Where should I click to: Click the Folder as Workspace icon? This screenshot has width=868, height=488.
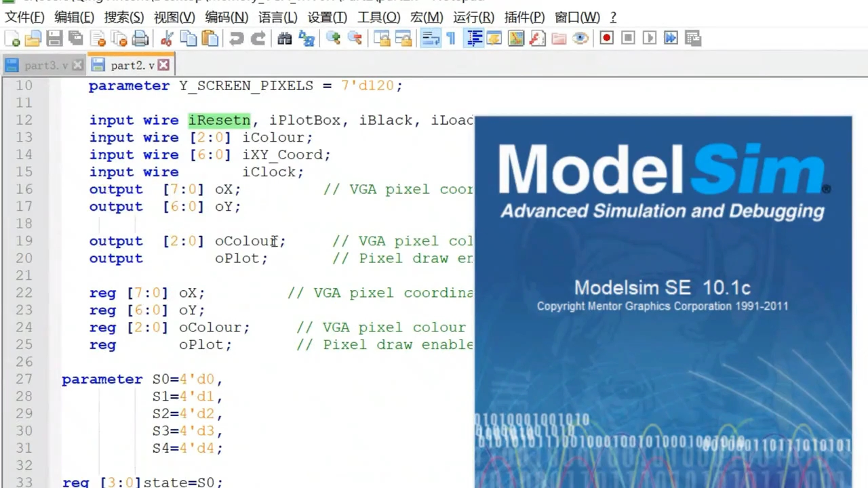[x=559, y=38]
